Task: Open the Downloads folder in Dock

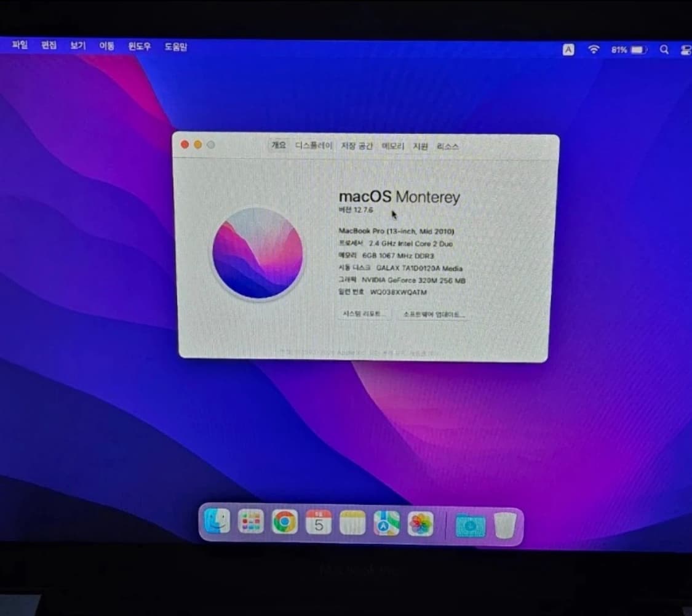Action: pos(470,526)
